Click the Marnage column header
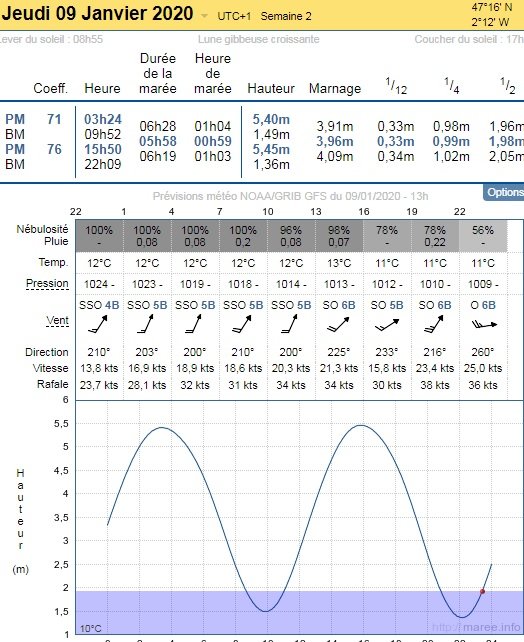Viewport: 524px width, 642px height. tap(335, 88)
